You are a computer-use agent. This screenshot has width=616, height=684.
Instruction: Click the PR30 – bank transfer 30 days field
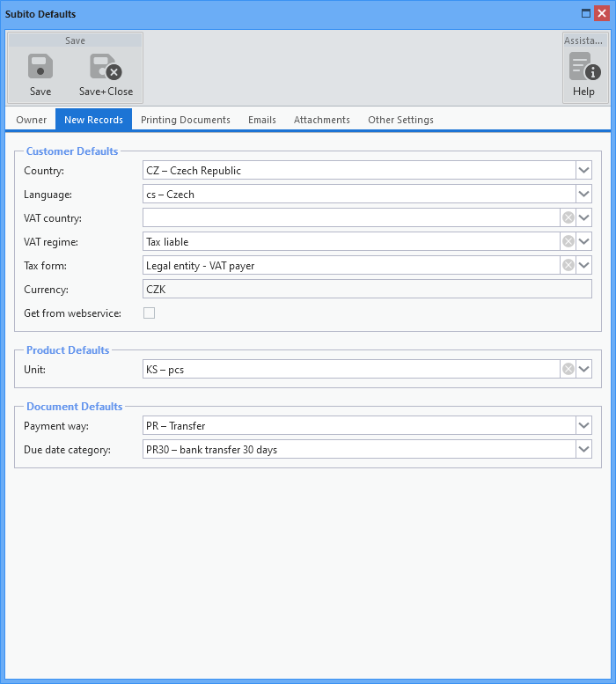359,449
